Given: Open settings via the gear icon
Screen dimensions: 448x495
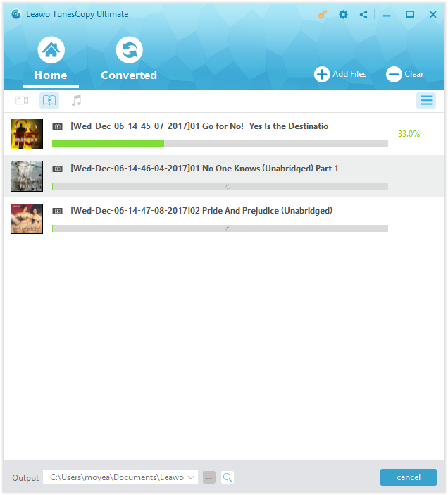Looking at the screenshot, I should pyautogui.click(x=343, y=15).
